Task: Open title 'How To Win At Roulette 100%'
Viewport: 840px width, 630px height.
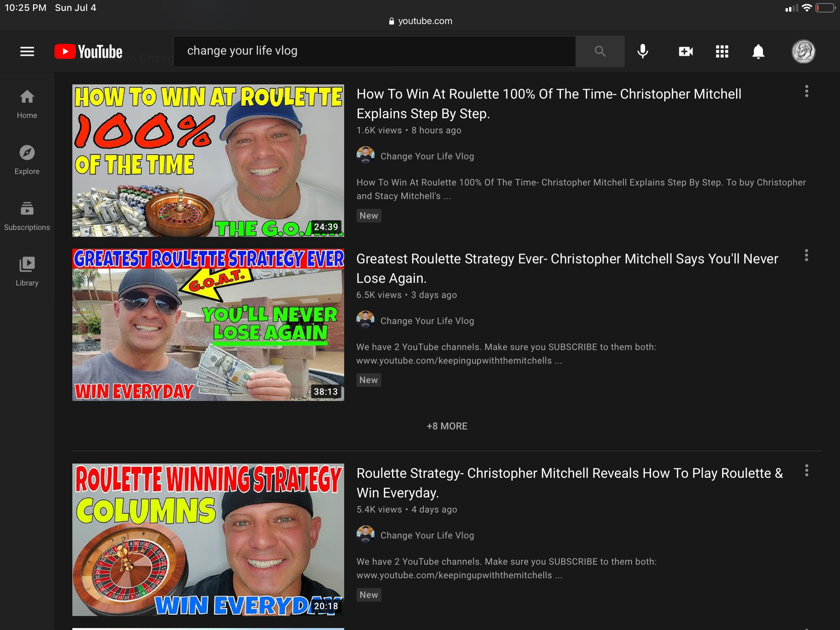Action: pyautogui.click(x=549, y=104)
